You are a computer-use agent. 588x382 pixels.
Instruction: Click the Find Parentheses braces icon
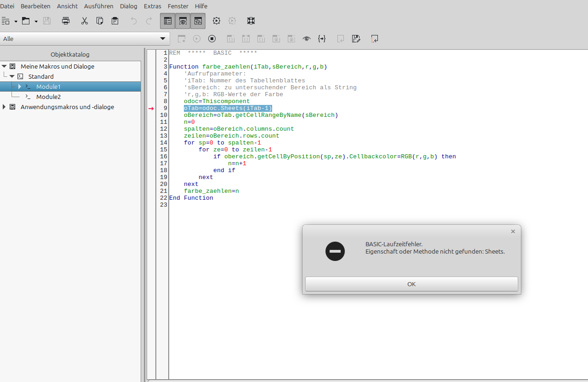tap(322, 39)
